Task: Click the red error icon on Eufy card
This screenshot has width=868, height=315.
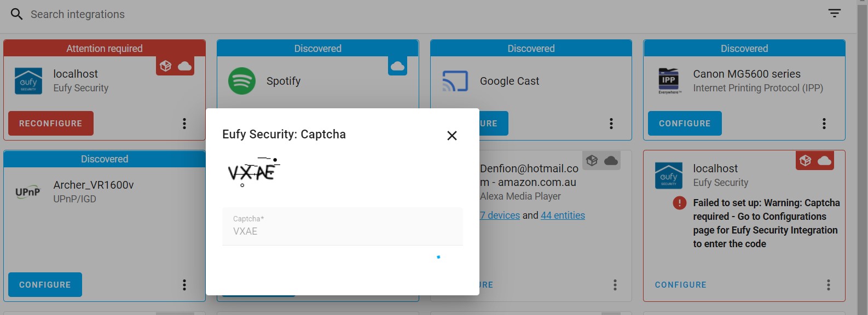Action: tap(679, 203)
